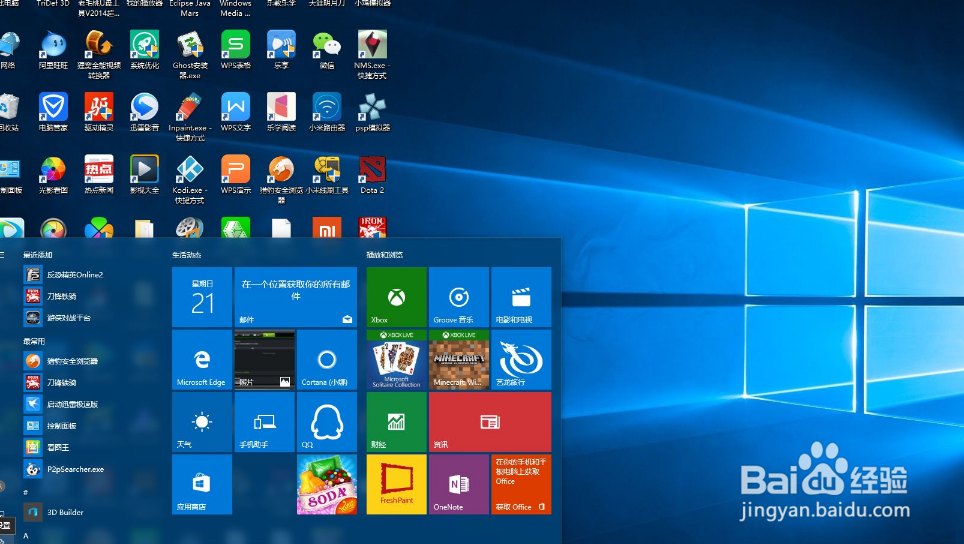Open the Cortana tile
This screenshot has width=964, height=544.
coord(326,360)
